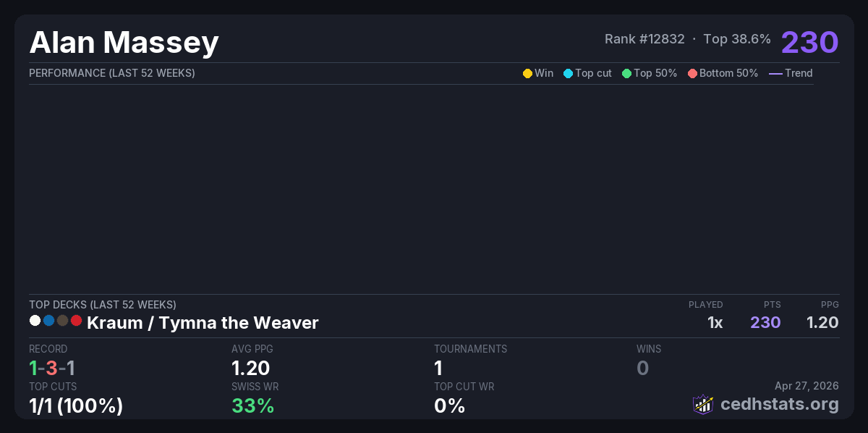Open the Kraum / Tymna the Weaver deck

click(x=203, y=323)
